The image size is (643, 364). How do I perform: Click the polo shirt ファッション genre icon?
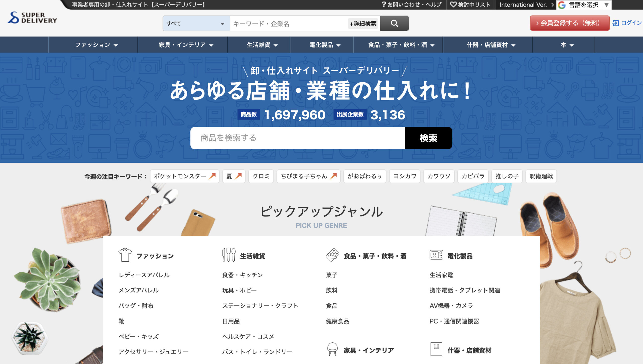point(125,255)
